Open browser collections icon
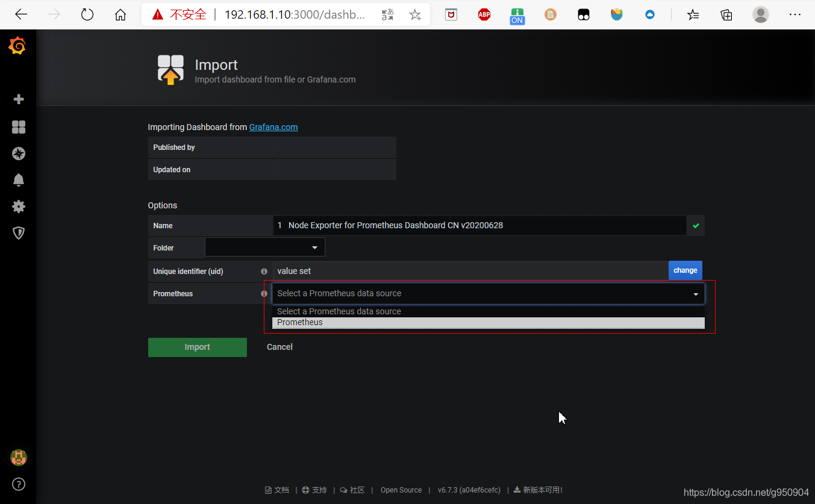Image resolution: width=815 pixels, height=504 pixels. pos(726,14)
